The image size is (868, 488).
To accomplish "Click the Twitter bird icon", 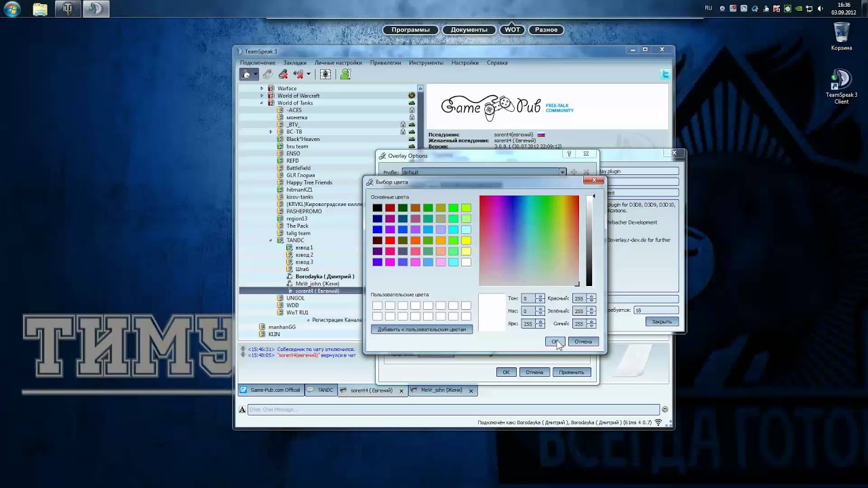I will pos(665,75).
